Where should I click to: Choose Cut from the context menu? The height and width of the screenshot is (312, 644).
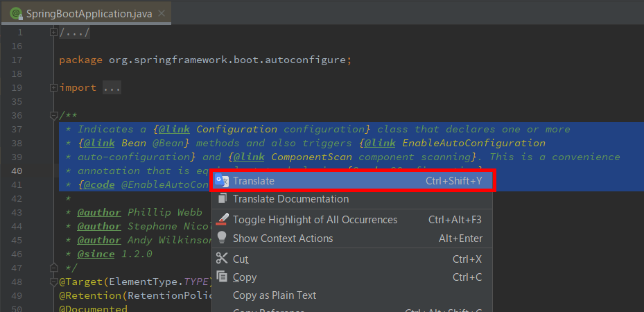352,259
